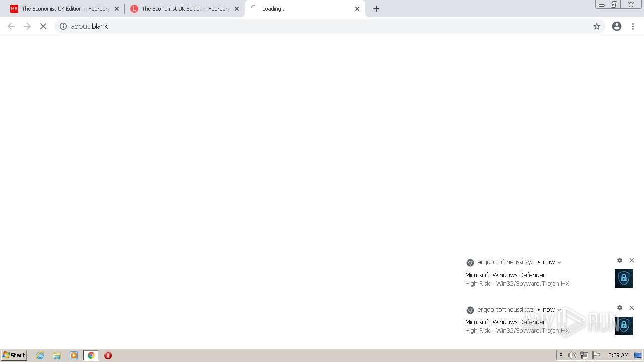Open settings of upper Defender notification

[620, 260]
